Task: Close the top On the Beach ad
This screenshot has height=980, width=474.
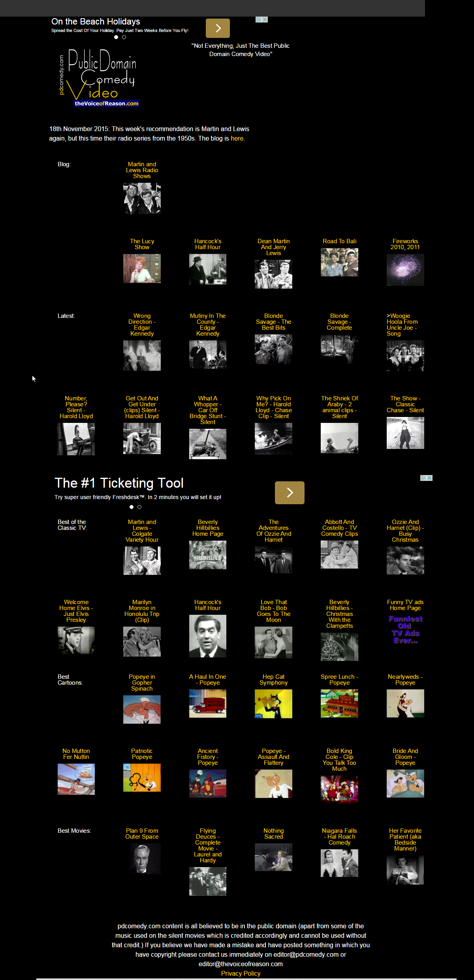Action: tap(265, 19)
